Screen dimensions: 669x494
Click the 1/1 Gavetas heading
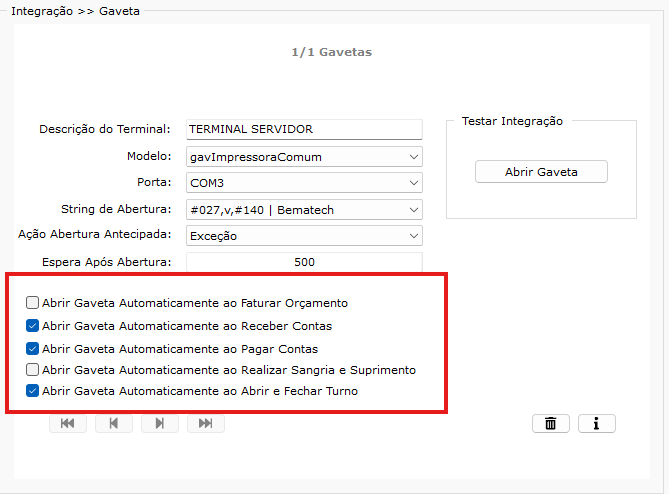click(332, 52)
